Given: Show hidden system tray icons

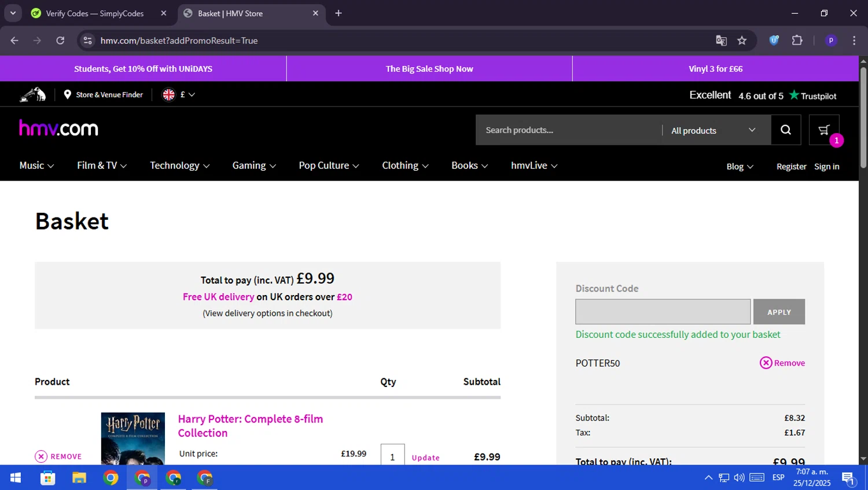Looking at the screenshot, I should tap(708, 478).
